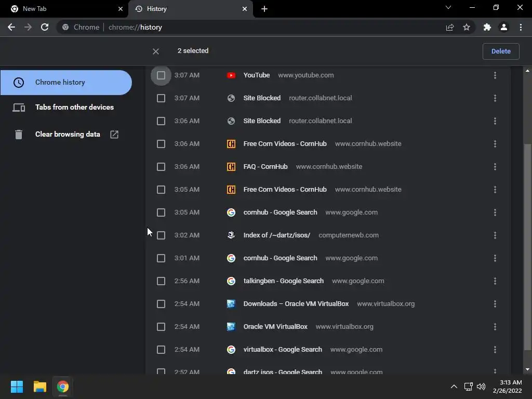Tick the Downloads – Oracle VM VirtualBox checkbox
This screenshot has height=399, width=532.
[161, 304]
